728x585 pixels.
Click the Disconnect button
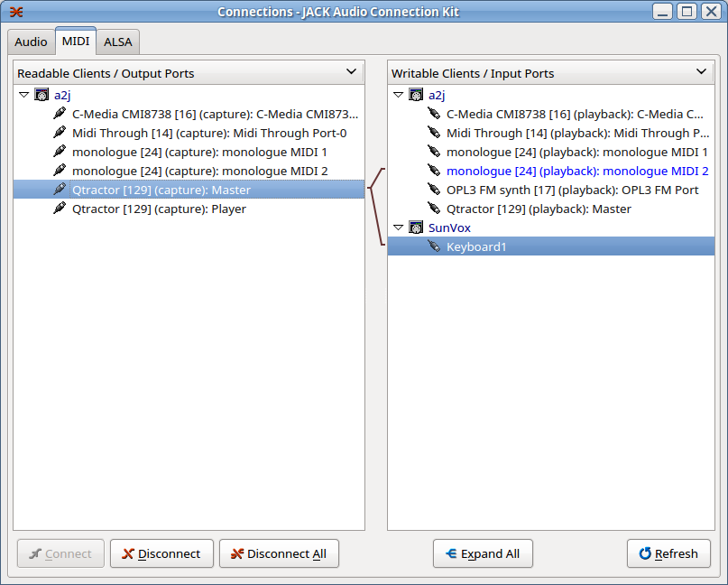(x=161, y=553)
